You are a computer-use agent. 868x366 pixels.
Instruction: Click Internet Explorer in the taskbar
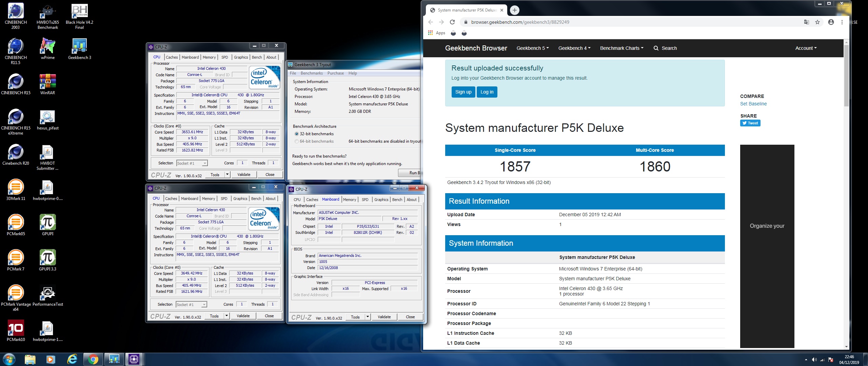(72, 359)
